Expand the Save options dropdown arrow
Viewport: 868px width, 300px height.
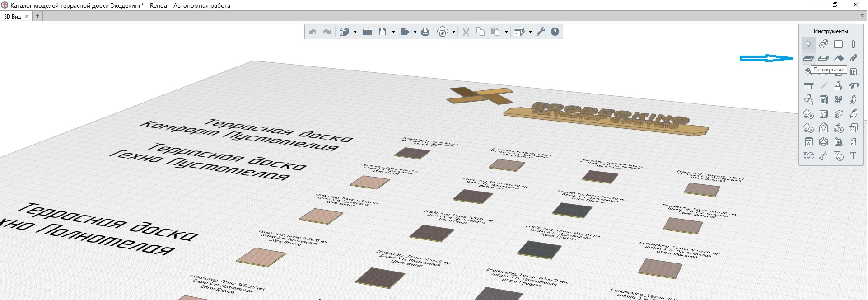click(393, 32)
